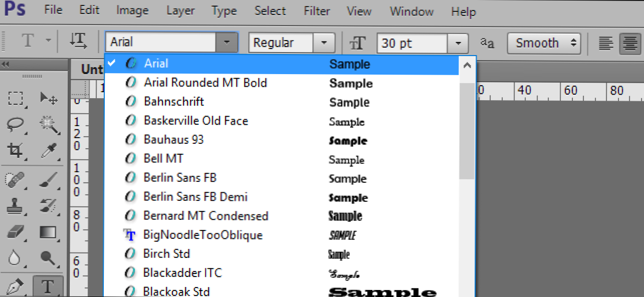Click the Horizontal Type tool
Viewport: 644px width, 297px height.
[x=48, y=286]
